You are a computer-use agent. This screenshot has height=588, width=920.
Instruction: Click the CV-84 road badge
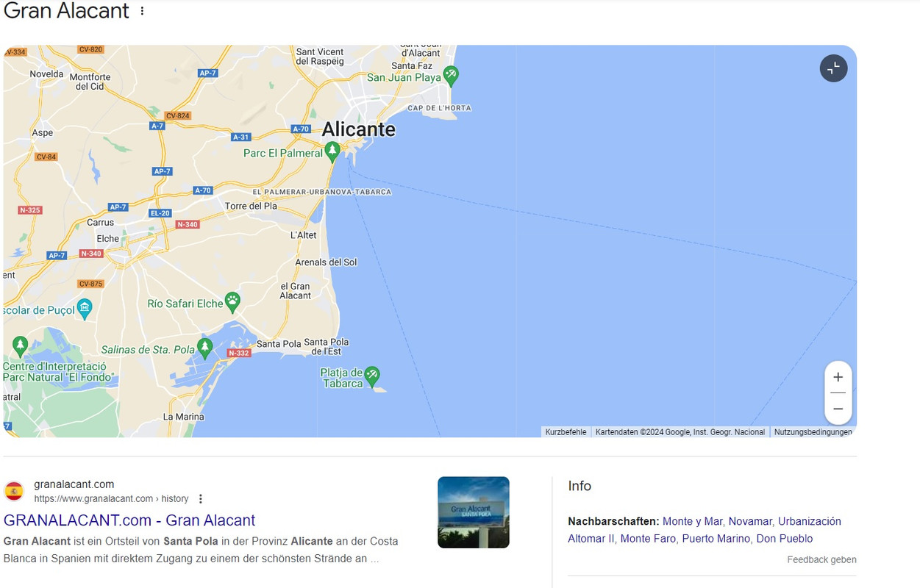[x=46, y=157]
